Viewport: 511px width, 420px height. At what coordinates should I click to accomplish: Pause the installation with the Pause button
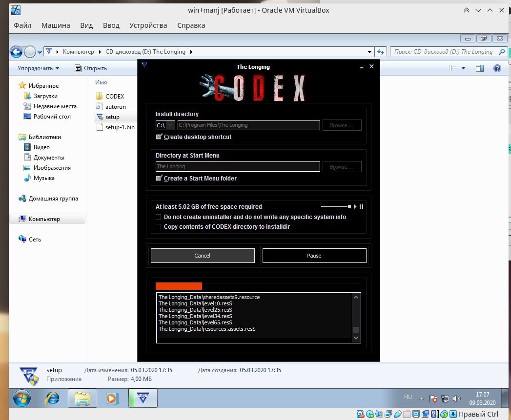pos(314,256)
